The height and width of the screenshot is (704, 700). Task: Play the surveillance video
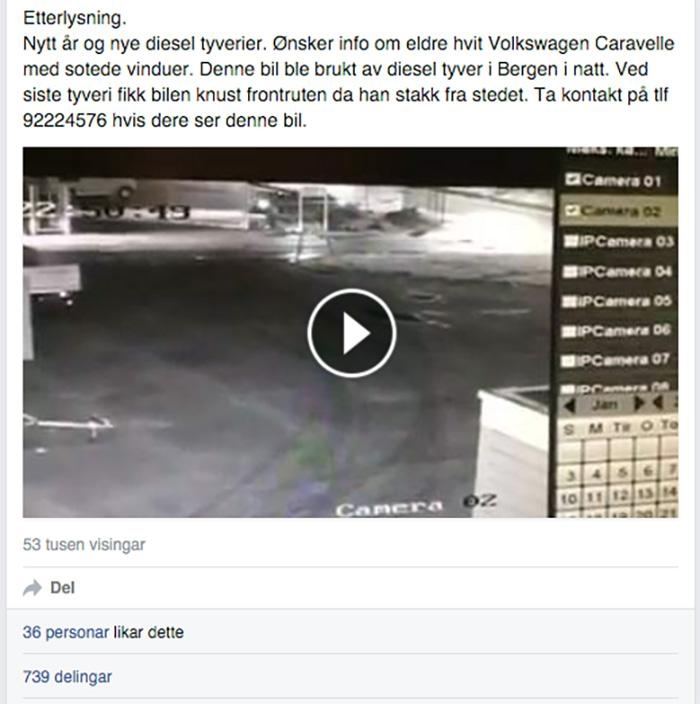[x=352, y=333]
